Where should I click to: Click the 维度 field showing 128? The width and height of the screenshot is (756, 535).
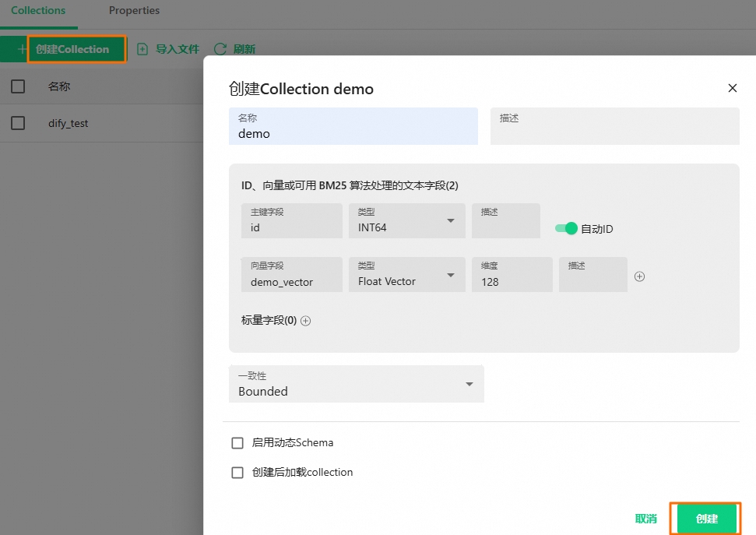[512, 275]
